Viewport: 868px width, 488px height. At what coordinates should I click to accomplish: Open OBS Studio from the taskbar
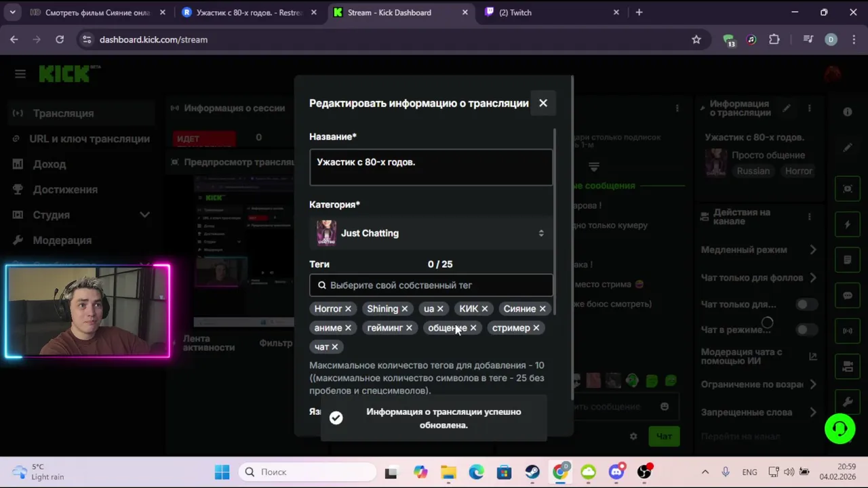(644, 472)
